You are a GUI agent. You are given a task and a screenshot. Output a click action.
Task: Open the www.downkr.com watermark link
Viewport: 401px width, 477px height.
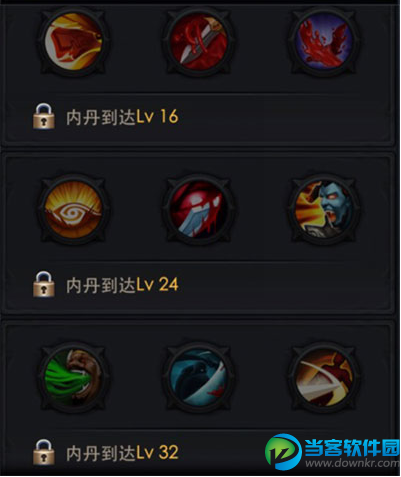(x=352, y=463)
